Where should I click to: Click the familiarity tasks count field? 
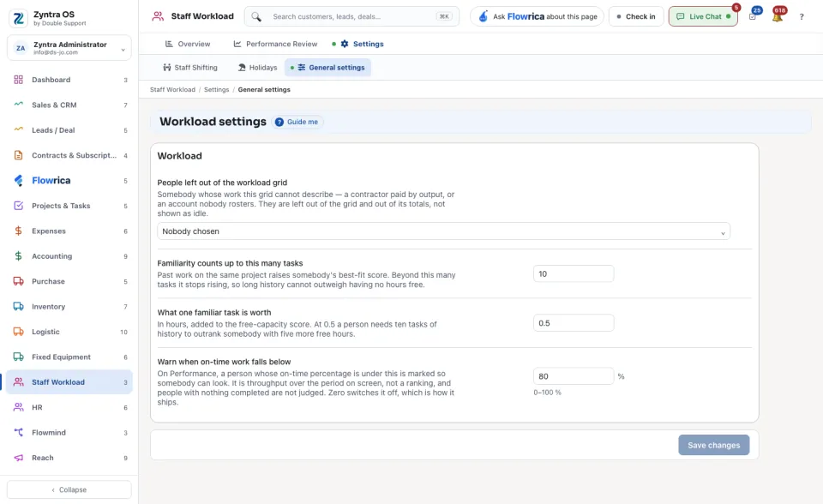click(x=574, y=274)
